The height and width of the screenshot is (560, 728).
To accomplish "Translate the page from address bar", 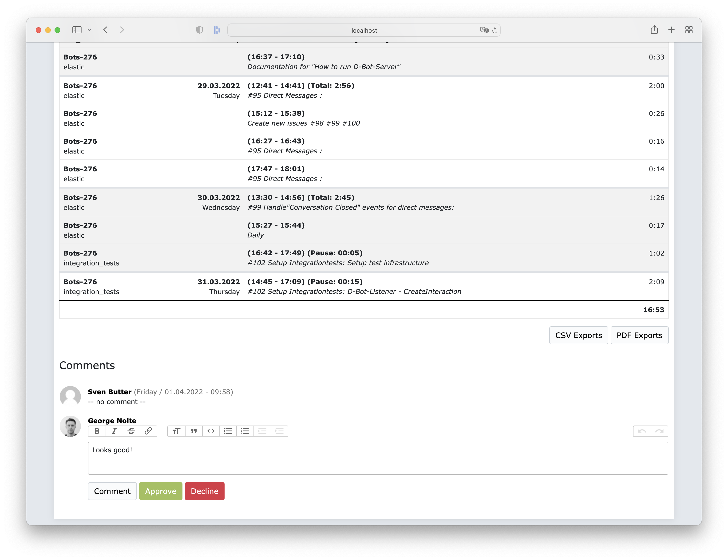I will pos(484,30).
